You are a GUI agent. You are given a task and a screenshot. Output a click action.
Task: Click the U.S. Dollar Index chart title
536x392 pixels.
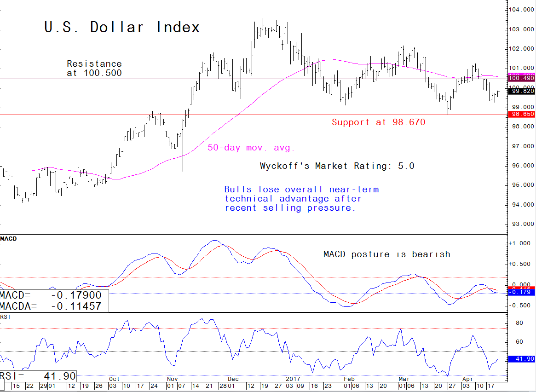[122, 28]
